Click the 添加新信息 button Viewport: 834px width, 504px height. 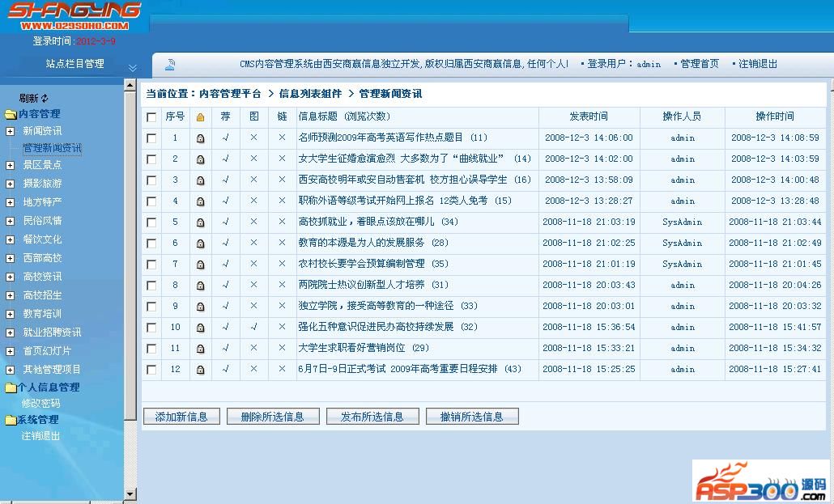(181, 417)
